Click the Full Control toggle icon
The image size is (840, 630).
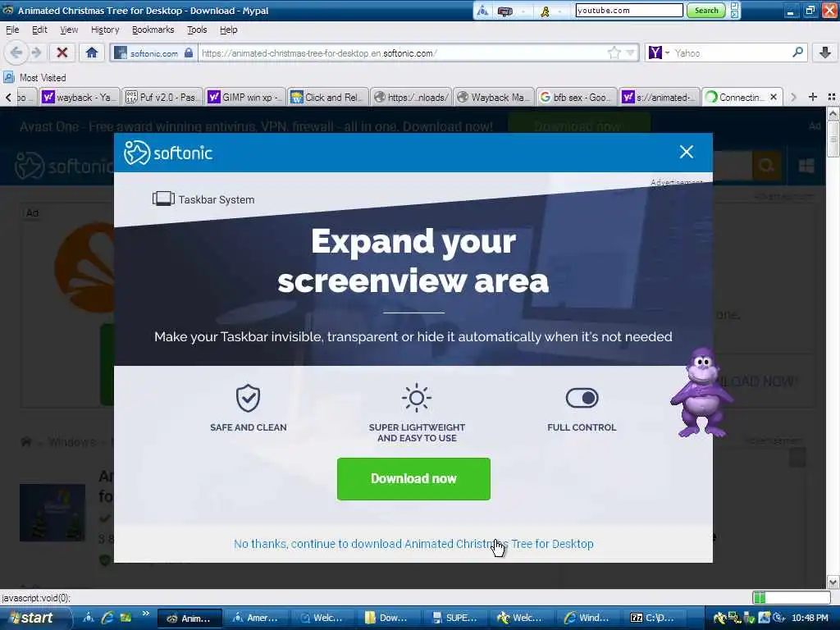point(582,398)
